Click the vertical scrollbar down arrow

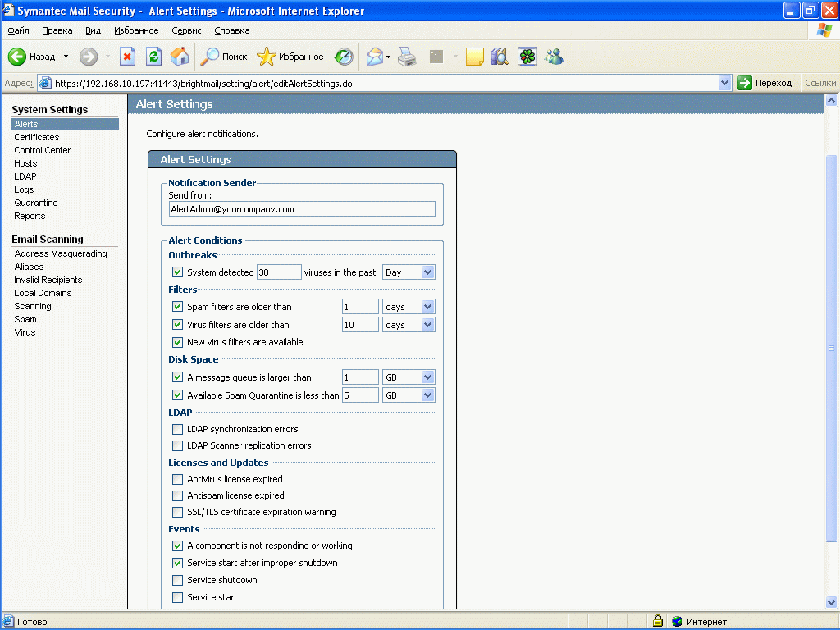(x=832, y=603)
